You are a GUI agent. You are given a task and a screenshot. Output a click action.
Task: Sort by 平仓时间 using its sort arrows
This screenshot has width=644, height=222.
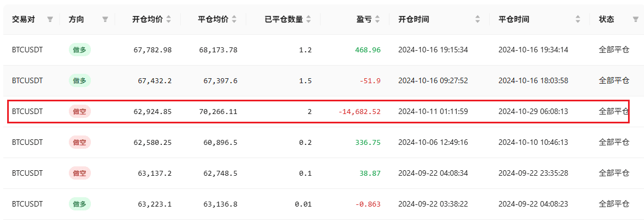(578, 19)
